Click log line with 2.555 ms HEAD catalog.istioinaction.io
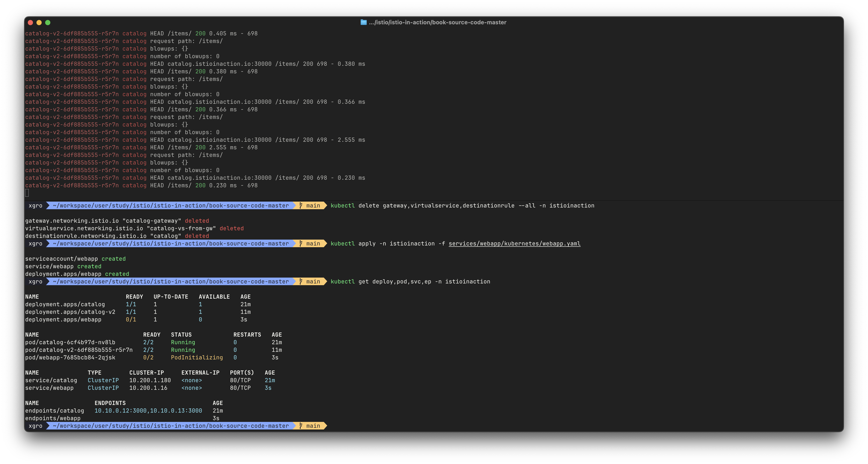Image resolution: width=868 pixels, height=464 pixels. (195, 140)
